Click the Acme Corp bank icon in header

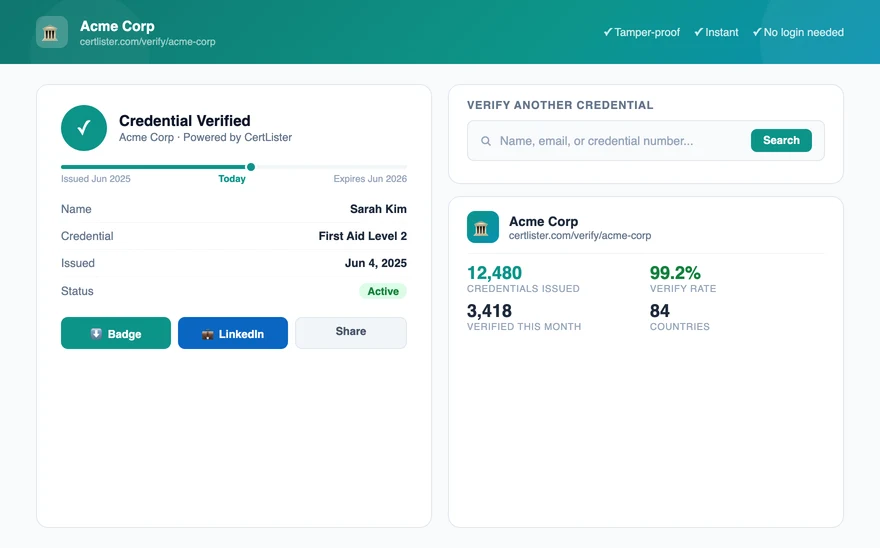(x=52, y=32)
